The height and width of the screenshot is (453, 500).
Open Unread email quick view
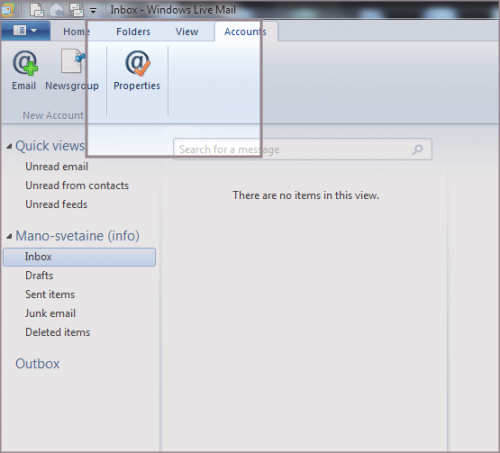(57, 166)
